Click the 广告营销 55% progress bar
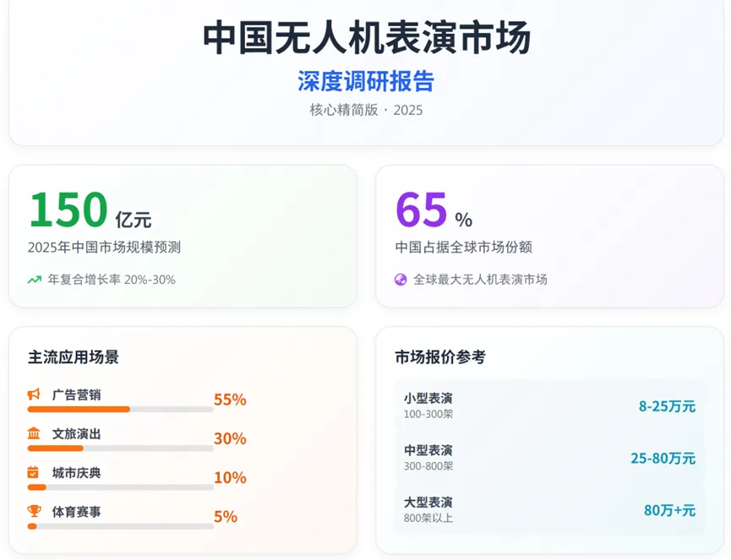The image size is (731, 560). pyautogui.click(x=120, y=410)
